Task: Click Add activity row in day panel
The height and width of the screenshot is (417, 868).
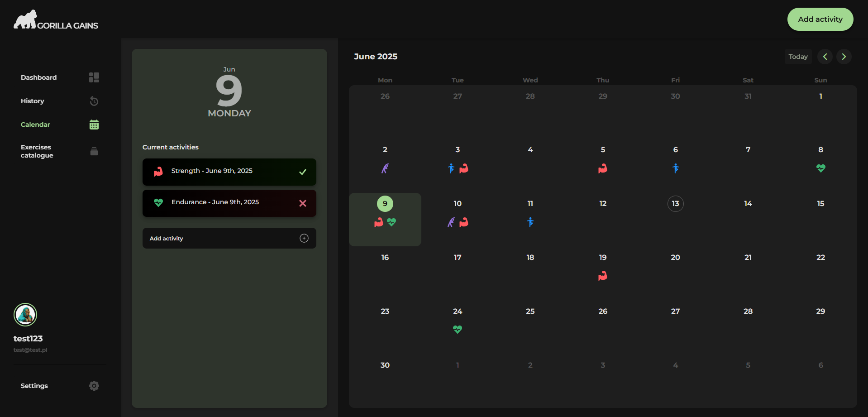Action: (229, 238)
